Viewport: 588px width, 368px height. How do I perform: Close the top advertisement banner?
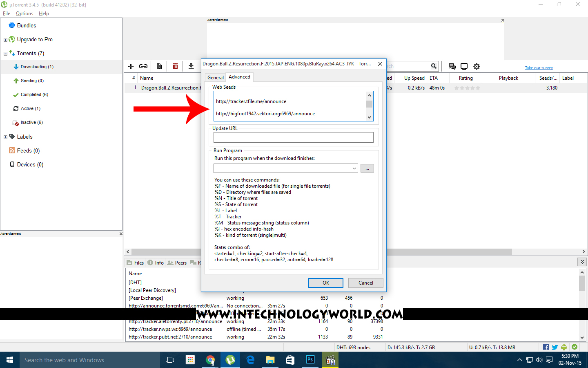click(503, 20)
